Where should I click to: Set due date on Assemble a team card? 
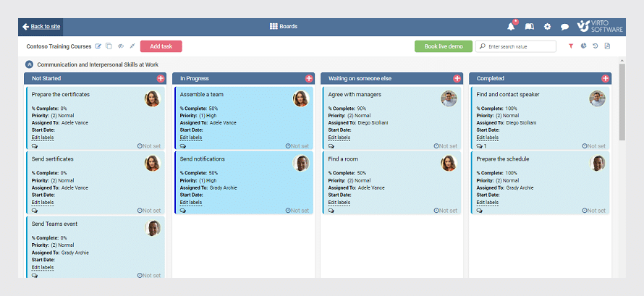297,146
